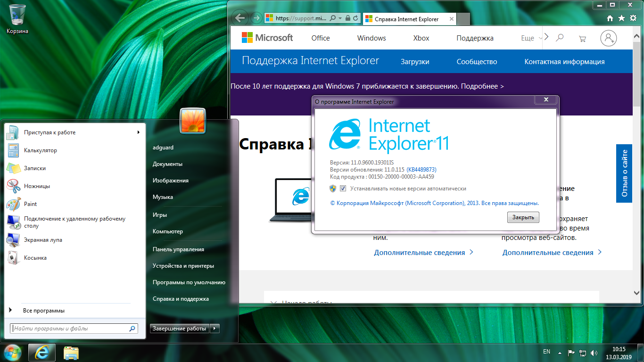Viewport: 644px width, 362px height.
Task: Click the IE address bar URL field
Action: click(300, 19)
